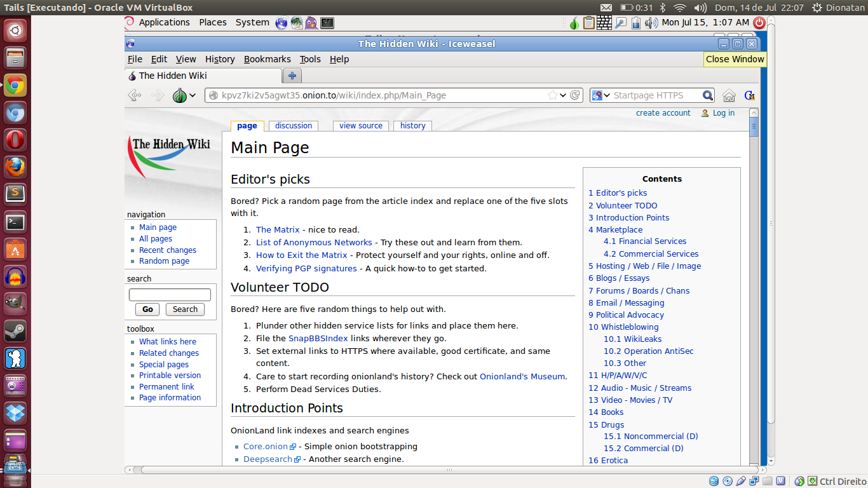Jump to Financial Services in Contents

click(645, 241)
